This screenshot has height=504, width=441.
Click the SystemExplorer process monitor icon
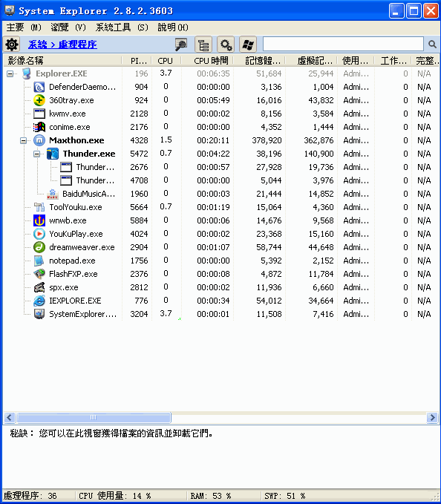point(39,314)
